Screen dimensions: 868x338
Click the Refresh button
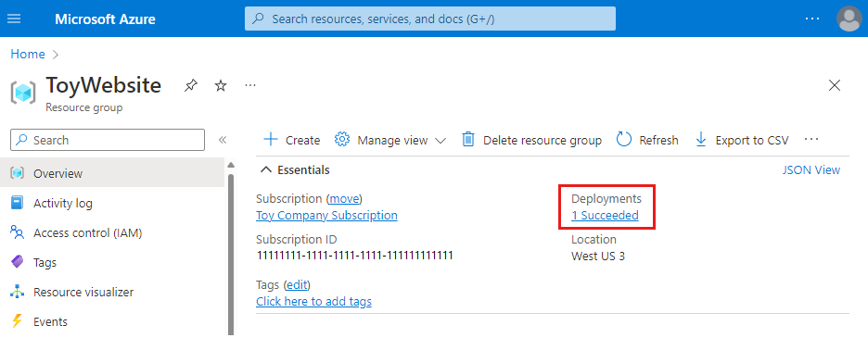(x=647, y=140)
